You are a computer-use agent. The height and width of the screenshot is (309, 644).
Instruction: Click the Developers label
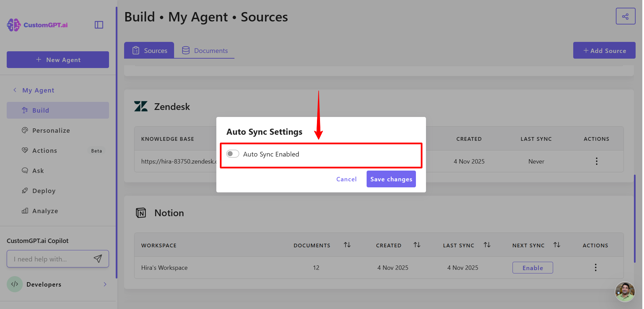tap(44, 284)
